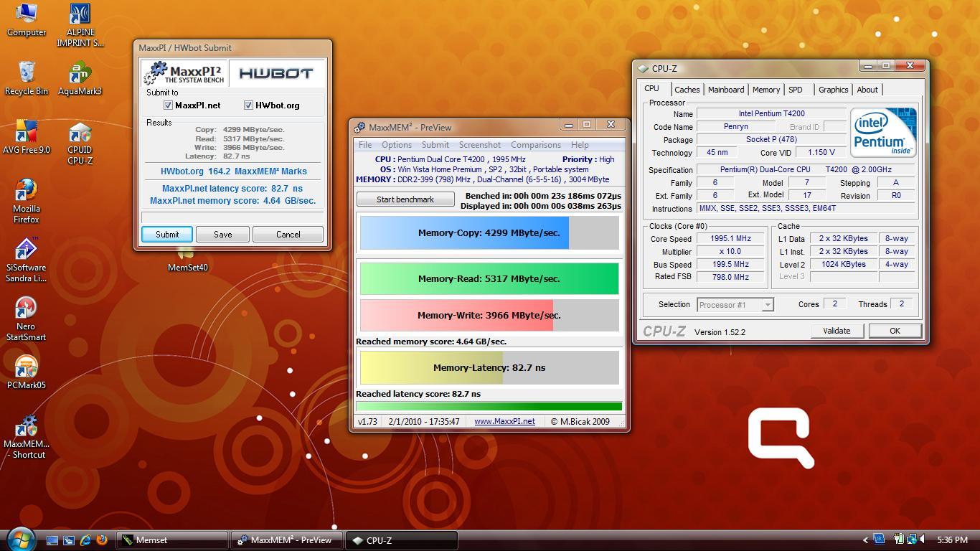The image size is (980, 551).
Task: Switch to CPU-Z taskbar button
Action: tap(401, 540)
